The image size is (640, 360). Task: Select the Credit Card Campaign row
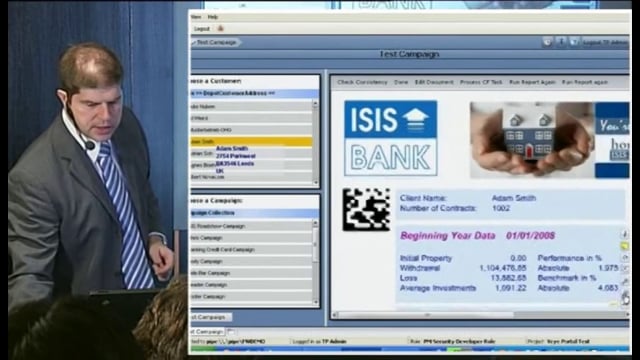251,249
